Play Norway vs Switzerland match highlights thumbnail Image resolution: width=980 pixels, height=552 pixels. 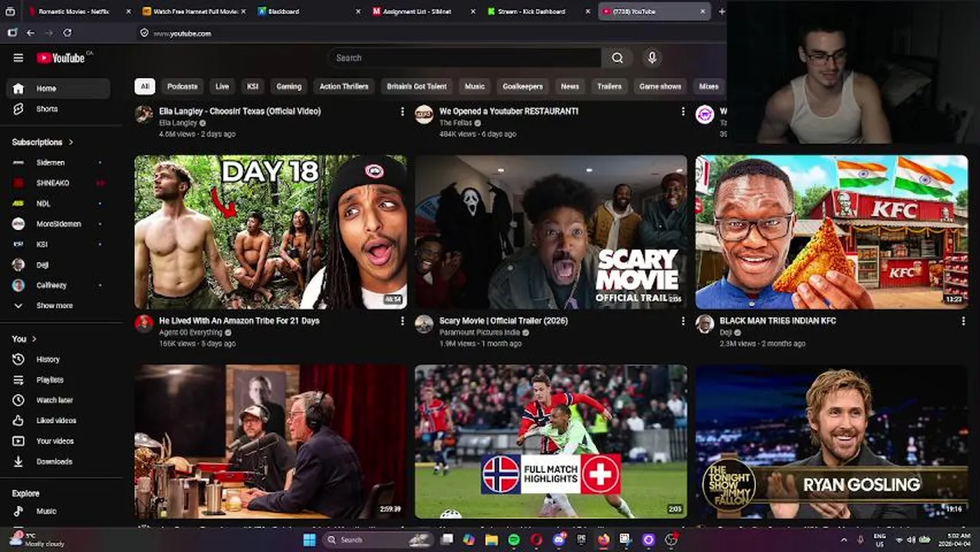click(x=551, y=442)
